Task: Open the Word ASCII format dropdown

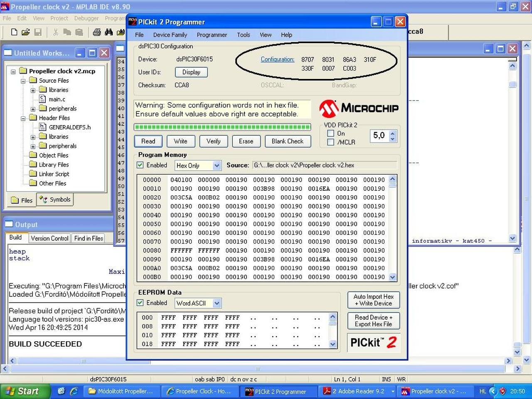Action: (217, 303)
